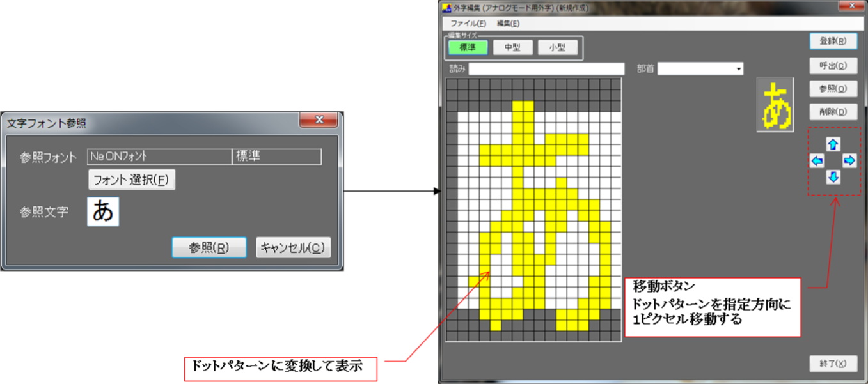This screenshot has height=384, width=868.
Task: Choose the 小型 edit size
Action: pyautogui.click(x=558, y=48)
